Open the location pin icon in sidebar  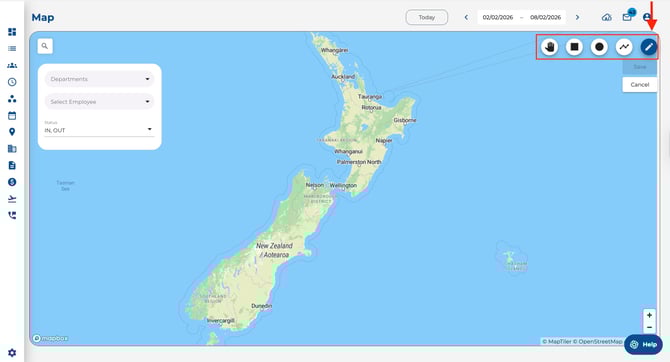[x=12, y=132]
